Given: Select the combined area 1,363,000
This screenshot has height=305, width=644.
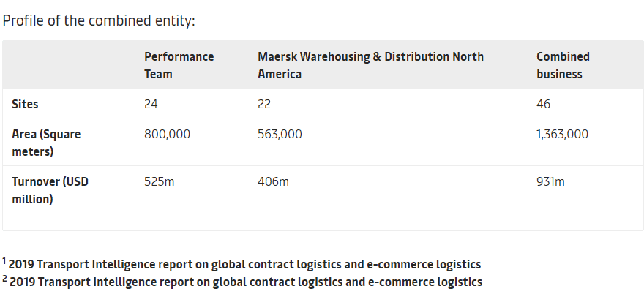Looking at the screenshot, I should click(x=562, y=135).
